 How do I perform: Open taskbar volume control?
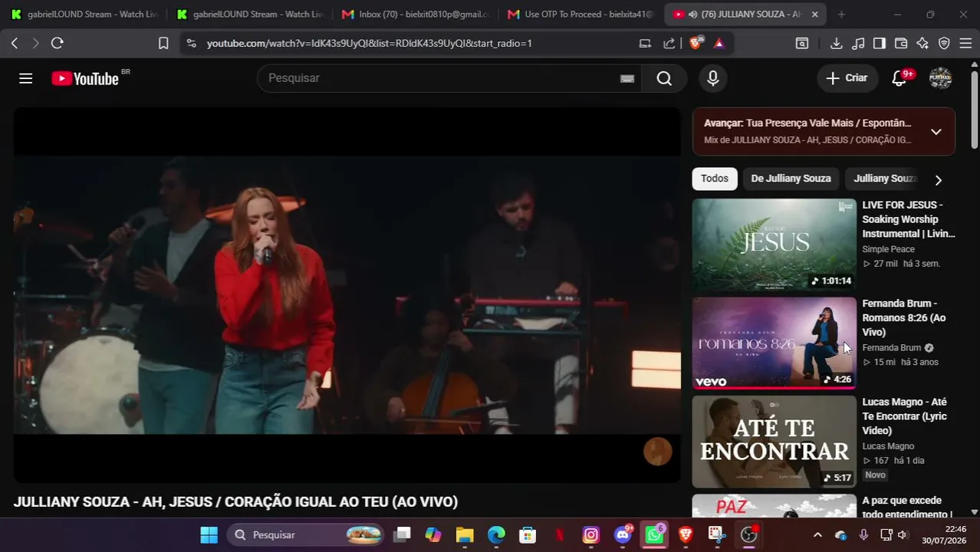(x=903, y=535)
